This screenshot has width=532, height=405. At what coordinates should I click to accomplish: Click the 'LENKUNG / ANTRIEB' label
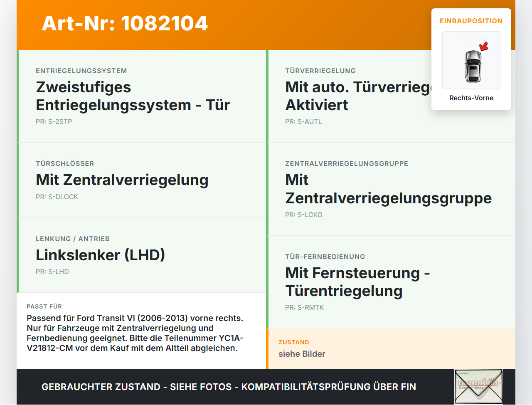[x=73, y=239]
